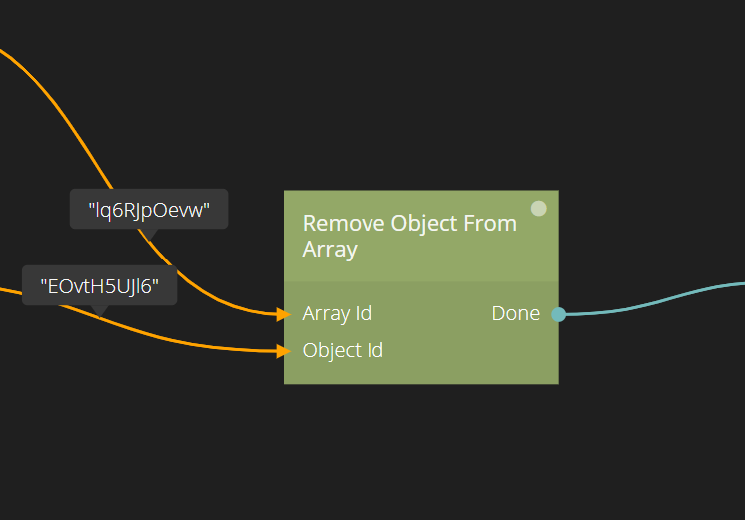Image resolution: width=745 pixels, height=520 pixels.
Task: Click the "lq6RJpOevw" value tooltip
Action: tap(149, 210)
